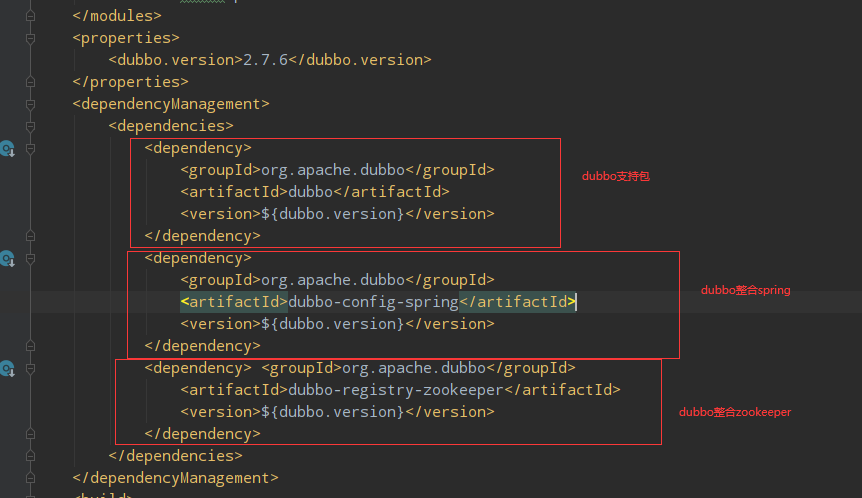Click fold marker at closing modules tag
The height and width of the screenshot is (498, 862).
coord(31,16)
